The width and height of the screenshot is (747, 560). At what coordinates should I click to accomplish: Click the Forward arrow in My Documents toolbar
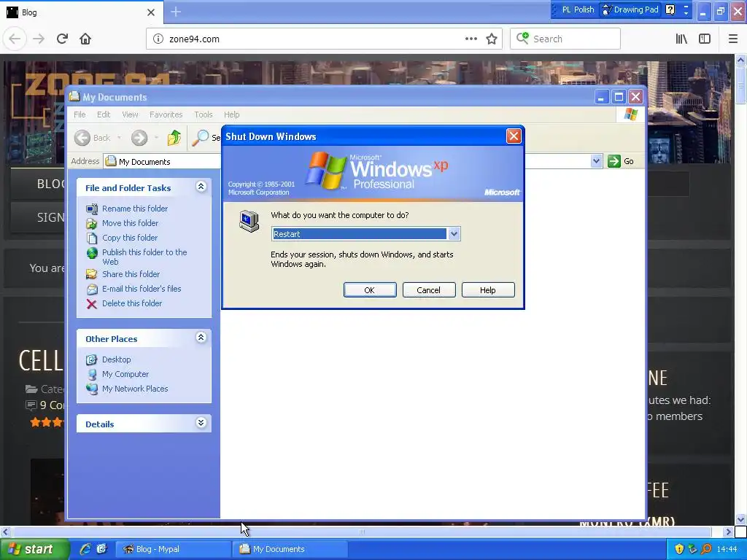[x=139, y=138]
